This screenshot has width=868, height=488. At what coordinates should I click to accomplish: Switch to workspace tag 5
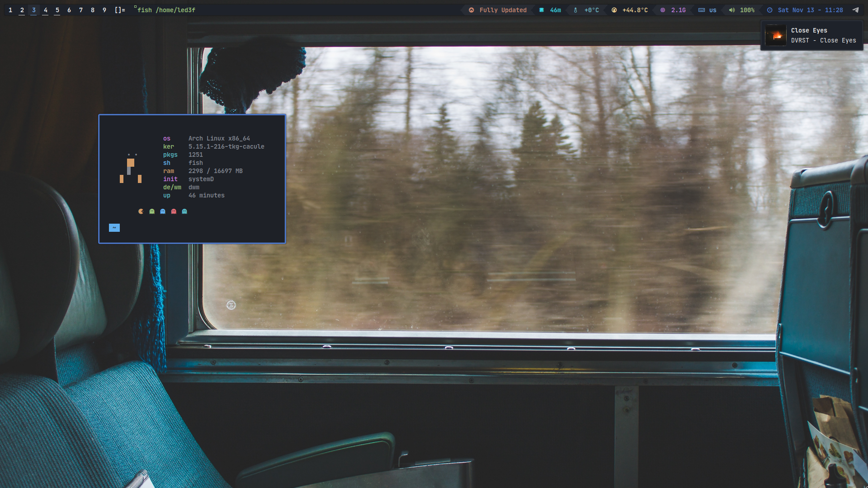(57, 10)
